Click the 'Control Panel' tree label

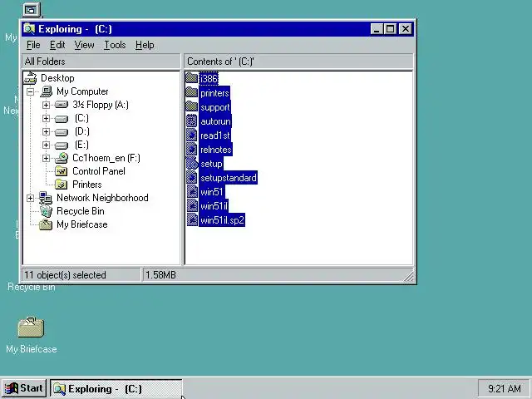coord(99,171)
